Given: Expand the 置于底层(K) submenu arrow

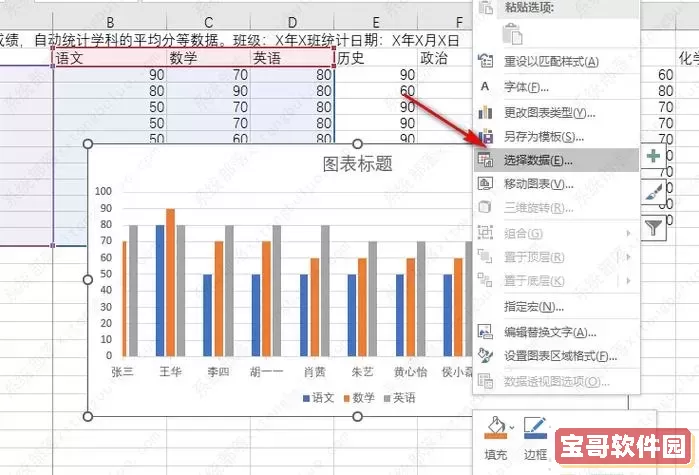Looking at the screenshot, I should [628, 281].
